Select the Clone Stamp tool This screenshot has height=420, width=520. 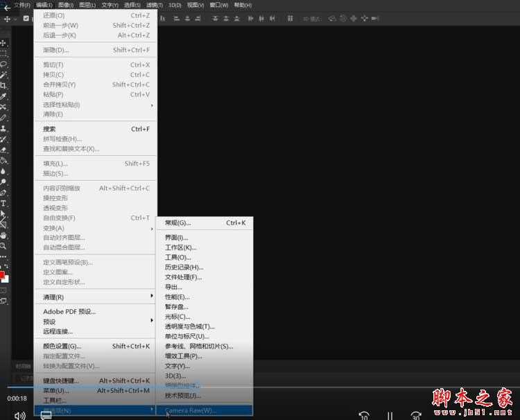(x=3, y=128)
